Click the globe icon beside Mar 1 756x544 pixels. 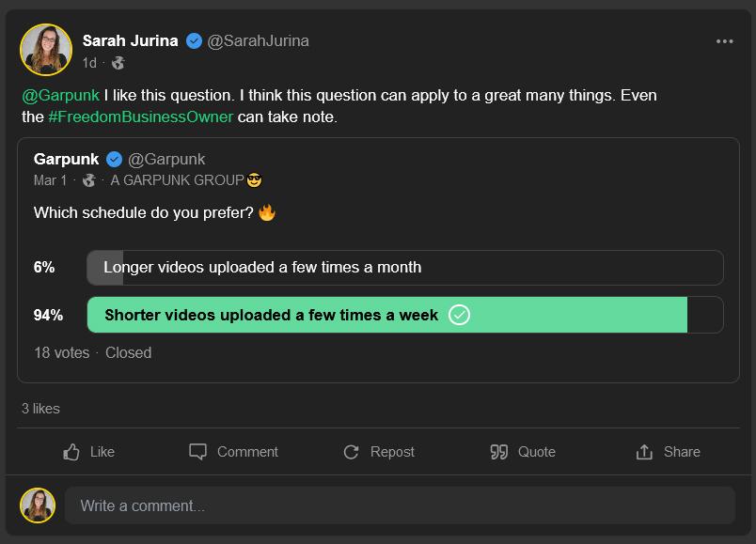[x=88, y=179]
